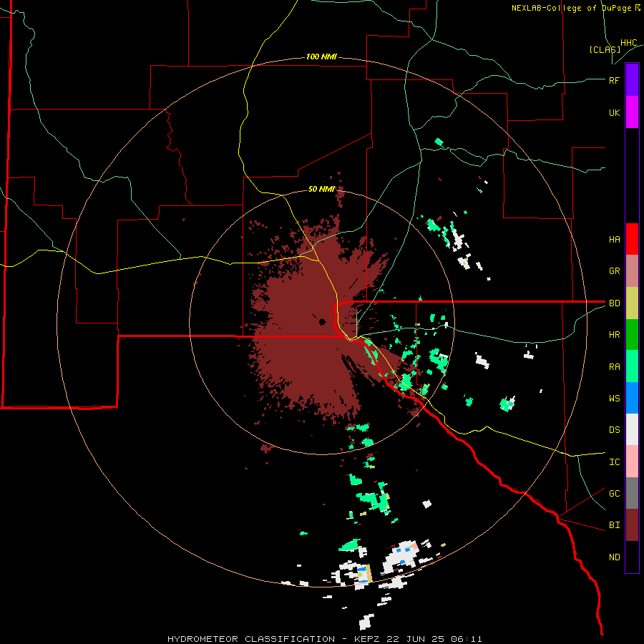Click the HA label beside the legend

pos(614,240)
